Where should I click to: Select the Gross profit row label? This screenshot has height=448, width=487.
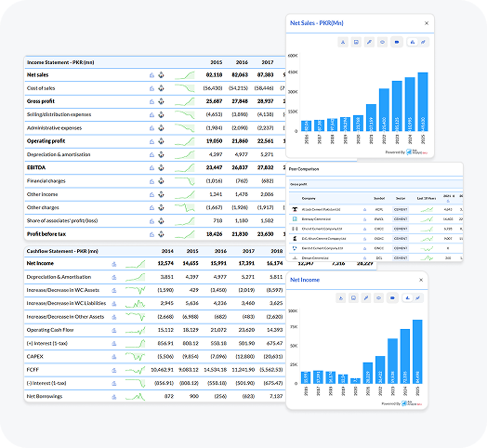coord(41,101)
